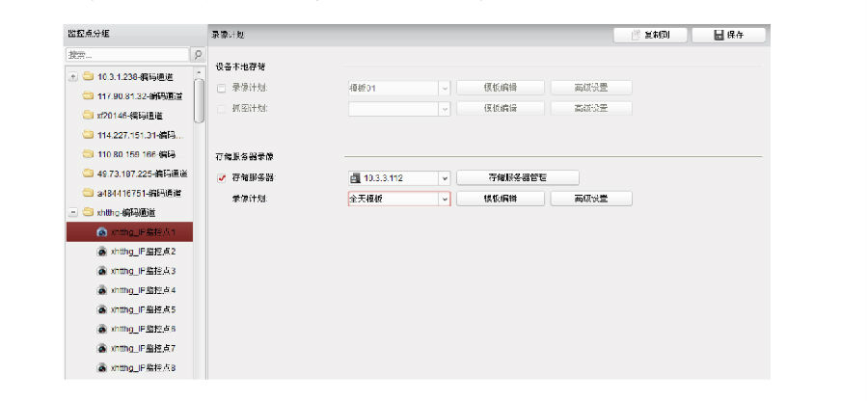The height and width of the screenshot is (401, 868).
Task: Click the camera group search input field
Action: click(x=125, y=55)
